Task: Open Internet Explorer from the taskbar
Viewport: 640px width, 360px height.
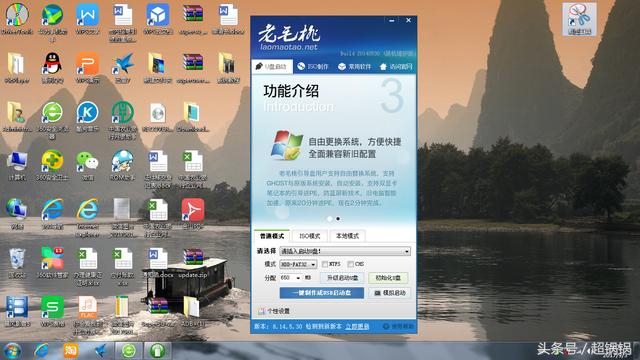Action: (41, 351)
